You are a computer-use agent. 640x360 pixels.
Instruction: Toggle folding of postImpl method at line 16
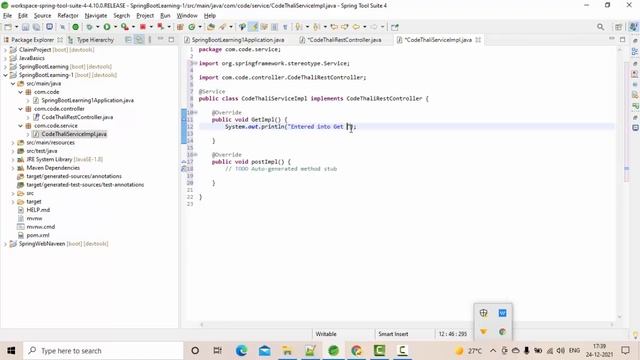point(196,155)
